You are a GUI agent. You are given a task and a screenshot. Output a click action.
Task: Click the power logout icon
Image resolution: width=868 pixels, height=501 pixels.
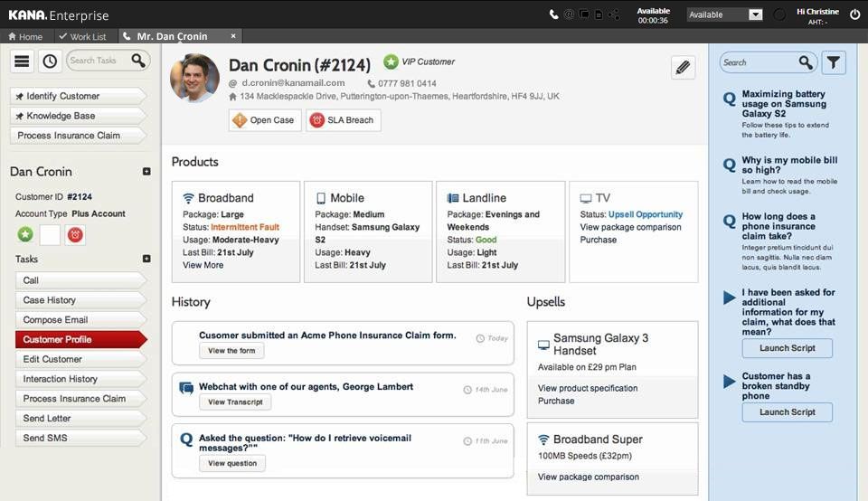point(854,15)
